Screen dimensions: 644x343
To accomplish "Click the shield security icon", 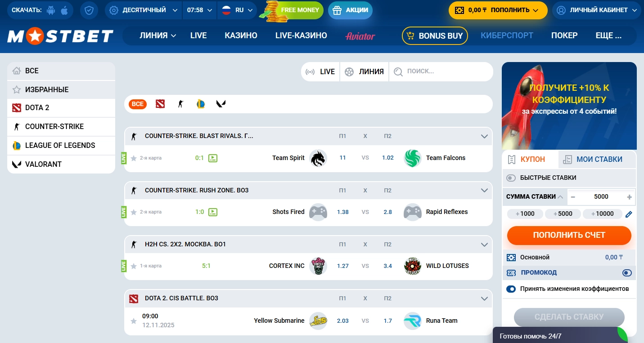I will tap(89, 10).
